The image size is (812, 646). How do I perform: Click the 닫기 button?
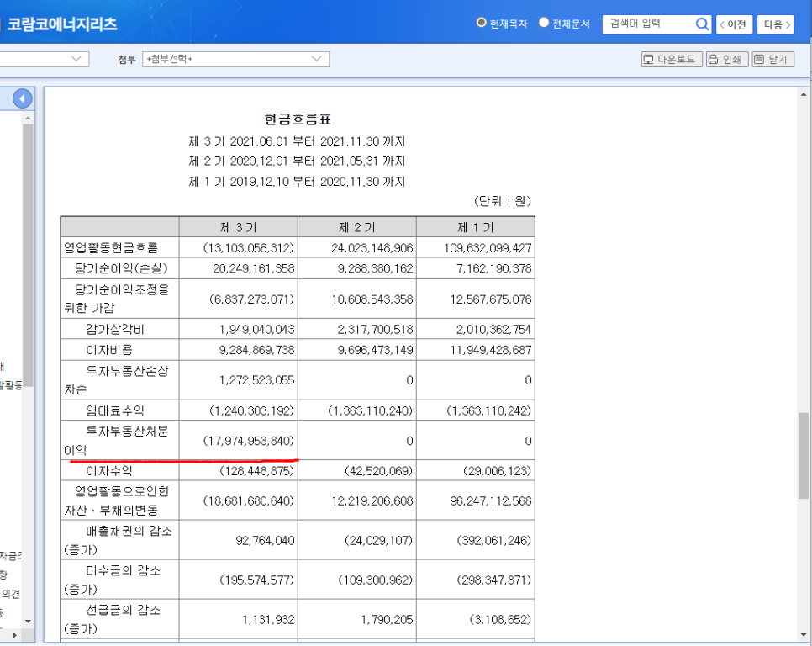click(772, 60)
